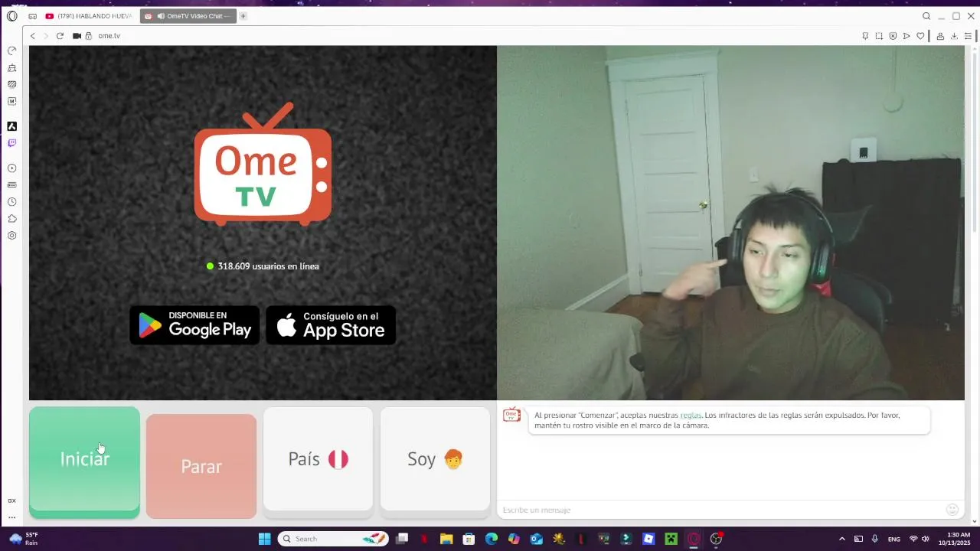Switch to the YouTube HABLANDO HUEVA tab
Viewport: 980px width, 551px height.
89,16
